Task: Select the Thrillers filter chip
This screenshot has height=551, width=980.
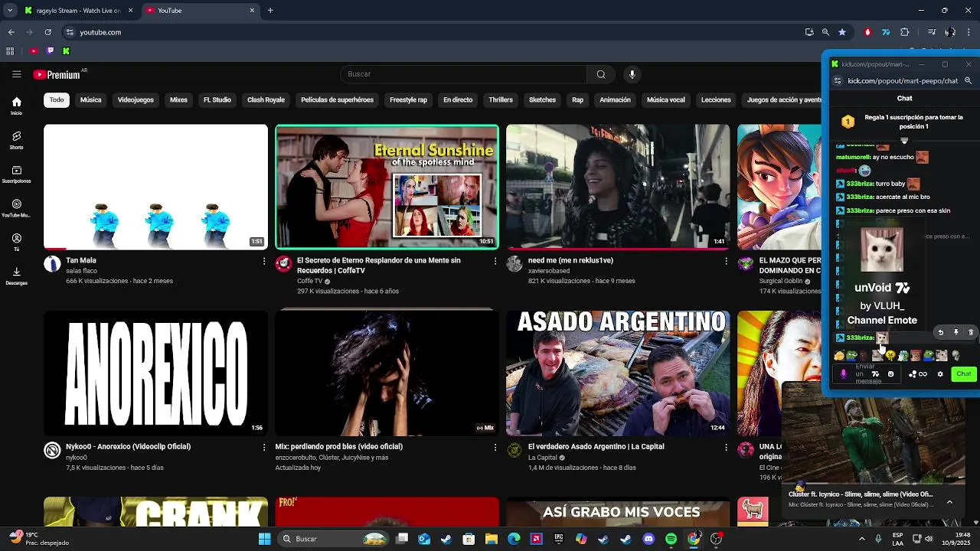Action: 501,99
